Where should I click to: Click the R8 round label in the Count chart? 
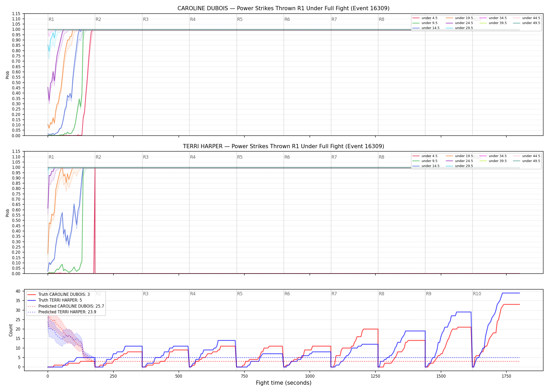381,294
